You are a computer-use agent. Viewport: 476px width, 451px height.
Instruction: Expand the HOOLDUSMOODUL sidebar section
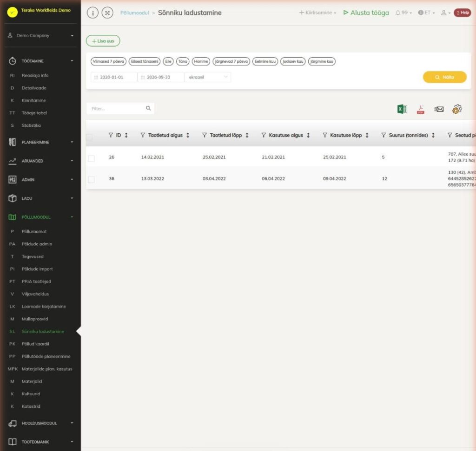pyautogui.click(x=40, y=423)
